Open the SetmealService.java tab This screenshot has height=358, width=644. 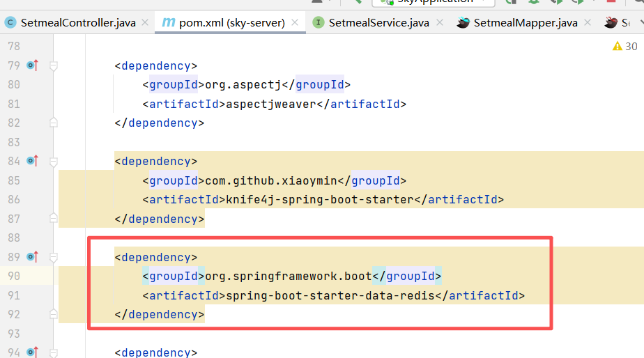pyautogui.click(x=378, y=22)
